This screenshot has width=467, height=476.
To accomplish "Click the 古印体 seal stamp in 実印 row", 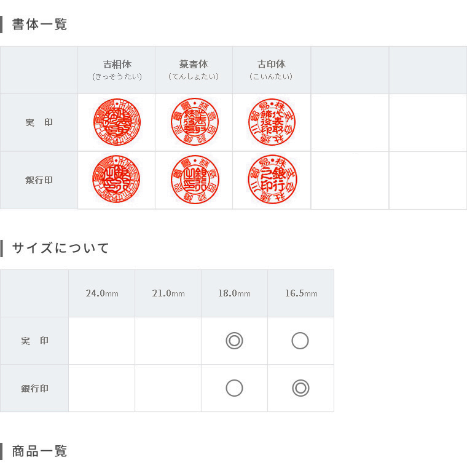I will [x=272, y=122].
